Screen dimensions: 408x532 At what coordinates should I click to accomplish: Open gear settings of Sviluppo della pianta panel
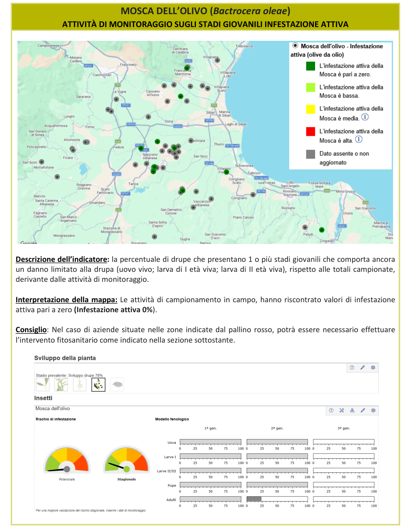click(373, 368)
